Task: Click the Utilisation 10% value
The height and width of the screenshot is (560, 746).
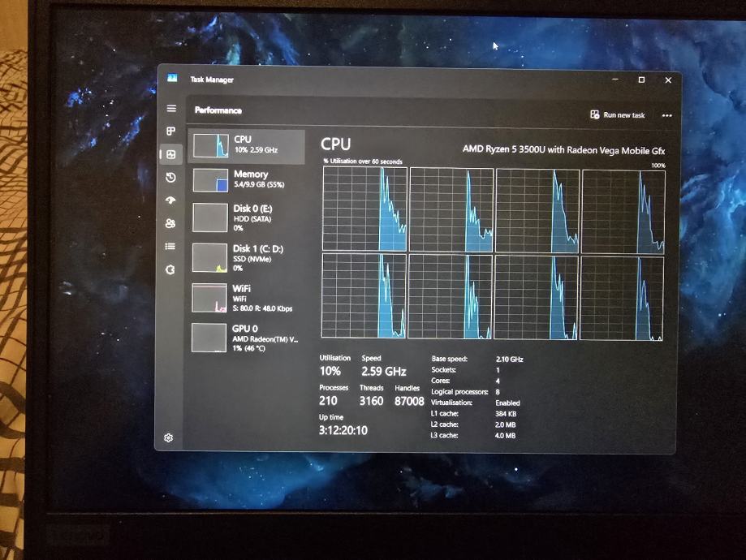Action: [x=330, y=371]
